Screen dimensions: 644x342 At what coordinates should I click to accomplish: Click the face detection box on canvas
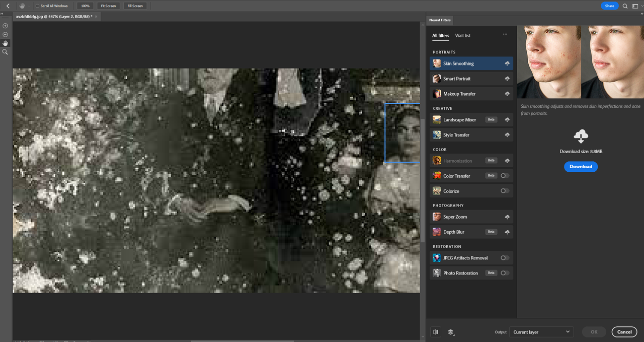click(402, 133)
